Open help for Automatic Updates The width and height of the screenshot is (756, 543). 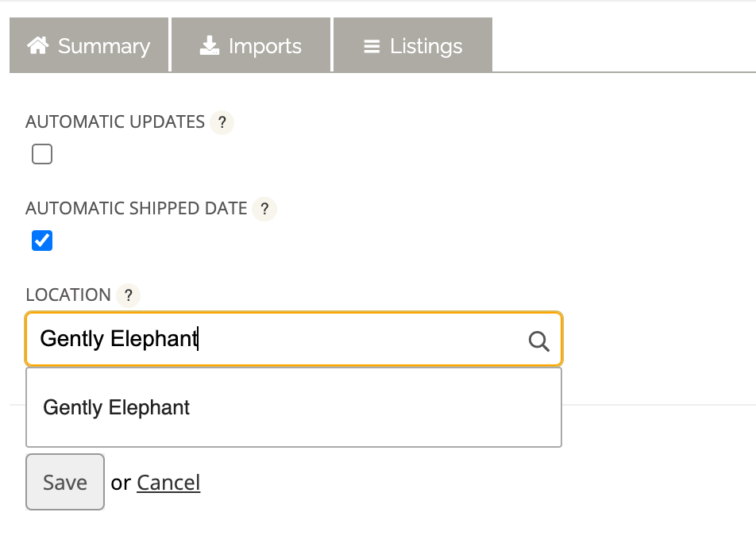[x=222, y=123]
